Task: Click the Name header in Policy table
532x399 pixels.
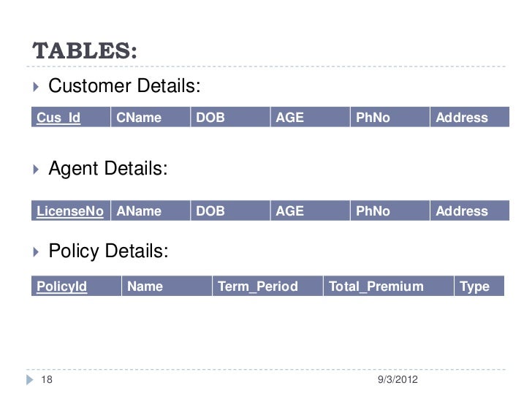Action: coord(167,286)
